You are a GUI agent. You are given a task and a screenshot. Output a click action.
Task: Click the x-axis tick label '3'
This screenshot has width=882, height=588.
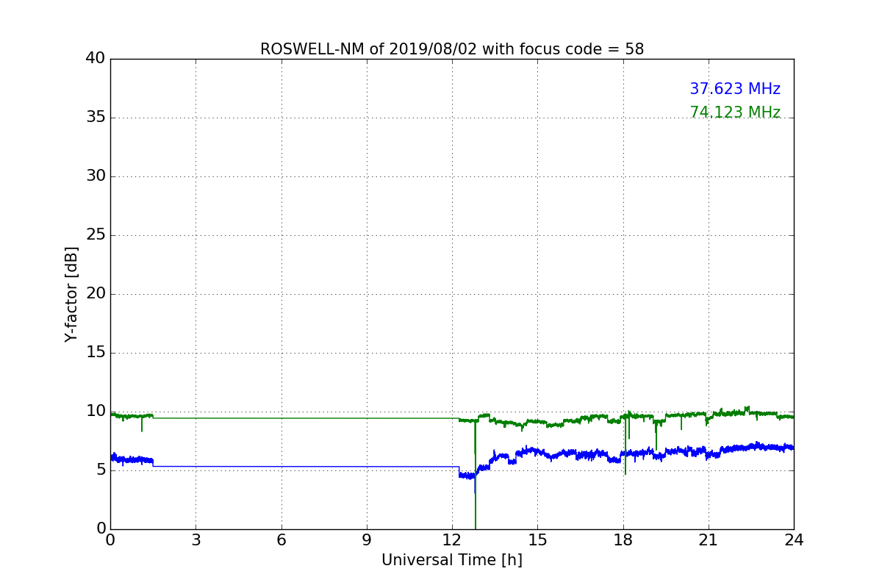pyautogui.click(x=196, y=540)
